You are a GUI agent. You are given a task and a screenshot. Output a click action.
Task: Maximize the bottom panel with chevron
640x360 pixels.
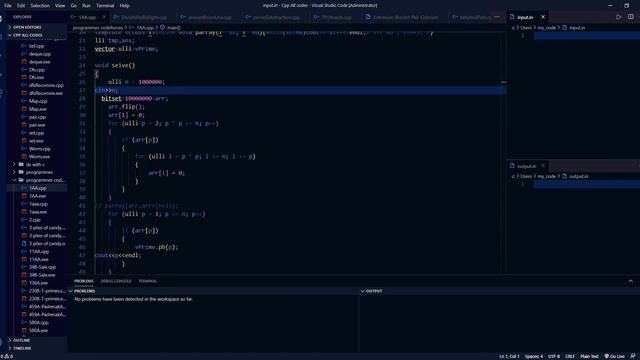click(x=631, y=281)
